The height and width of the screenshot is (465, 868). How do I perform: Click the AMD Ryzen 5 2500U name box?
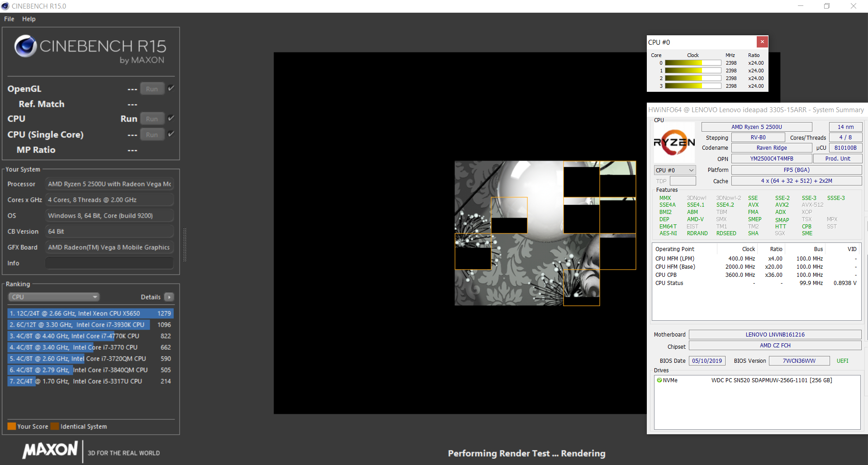[x=757, y=127]
